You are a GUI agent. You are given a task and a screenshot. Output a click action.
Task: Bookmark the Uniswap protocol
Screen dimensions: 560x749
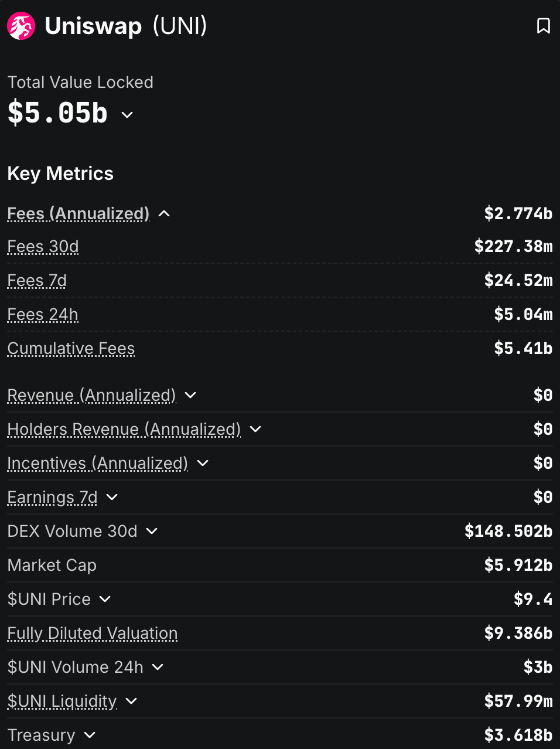tap(543, 26)
